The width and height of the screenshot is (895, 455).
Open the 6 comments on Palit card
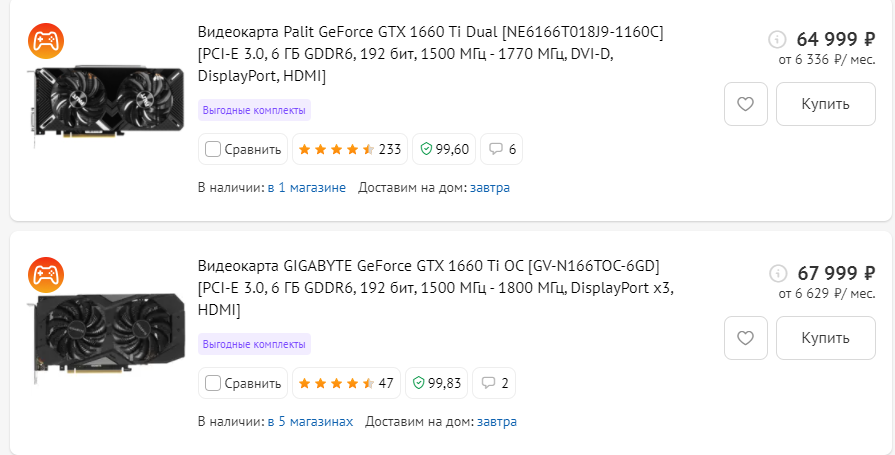tap(502, 150)
